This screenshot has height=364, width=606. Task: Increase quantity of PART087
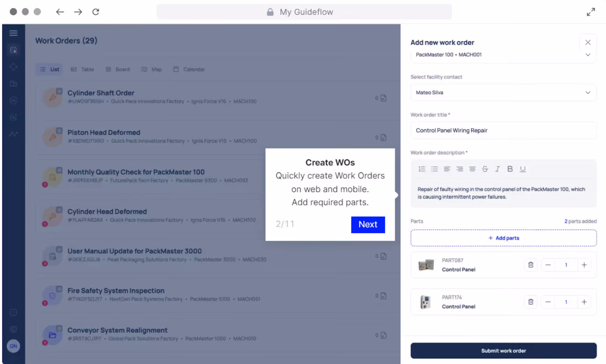click(x=584, y=265)
